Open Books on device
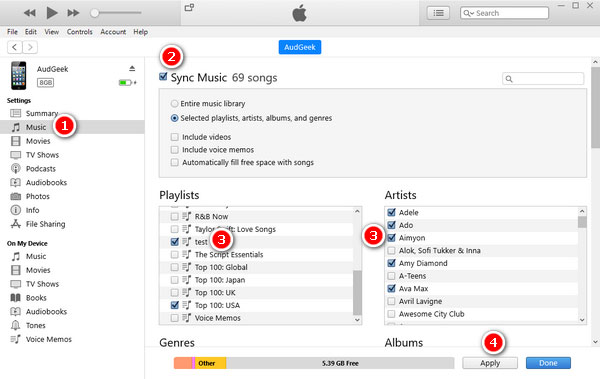This screenshot has width=600, height=379. [36, 297]
